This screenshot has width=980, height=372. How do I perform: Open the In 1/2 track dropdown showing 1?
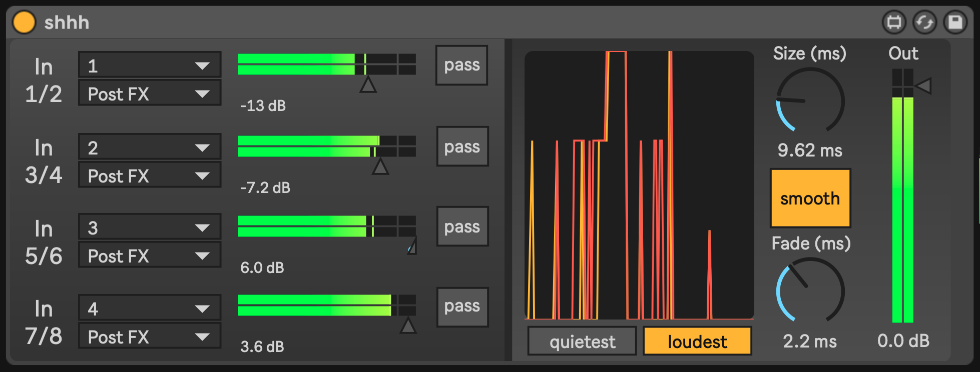pyautogui.click(x=149, y=65)
